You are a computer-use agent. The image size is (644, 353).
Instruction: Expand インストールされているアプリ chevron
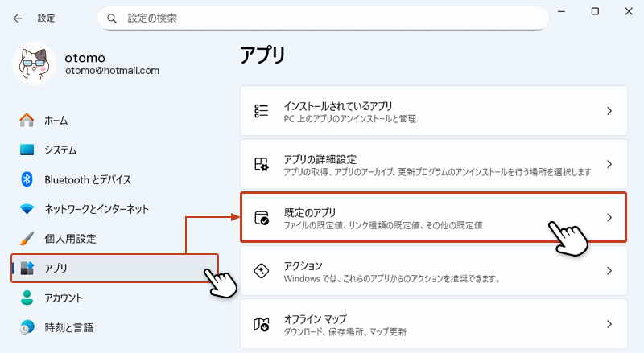(609, 111)
